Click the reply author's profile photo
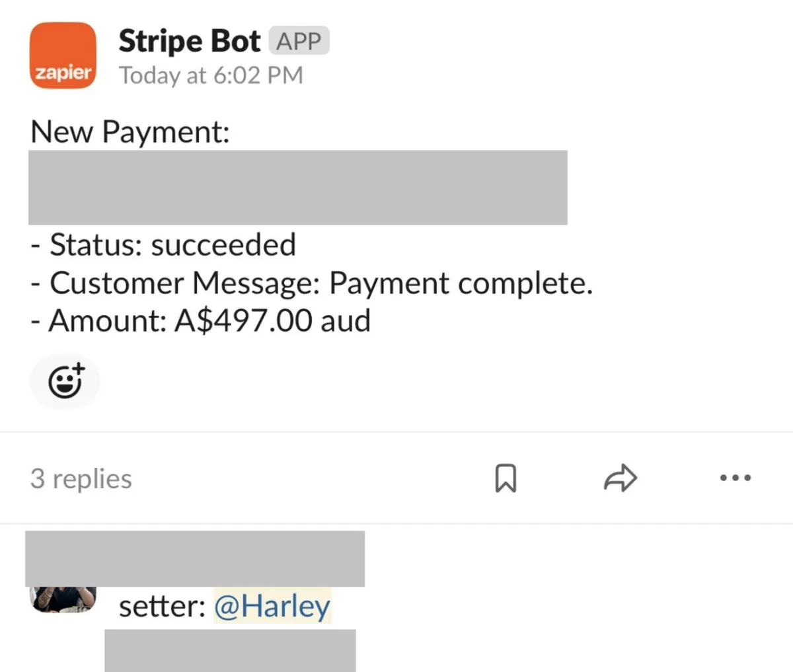 click(x=63, y=599)
